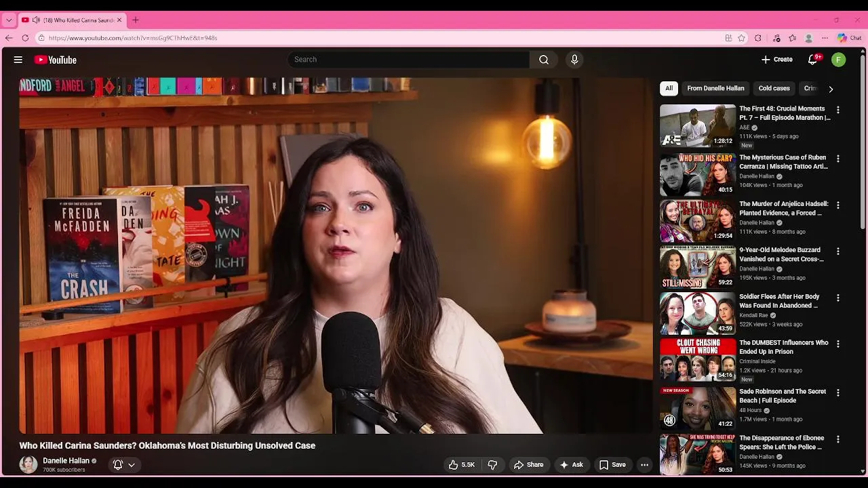Image resolution: width=868 pixels, height=488 pixels.
Task: Open options menu for Ruben Carranza video
Action: (838, 159)
